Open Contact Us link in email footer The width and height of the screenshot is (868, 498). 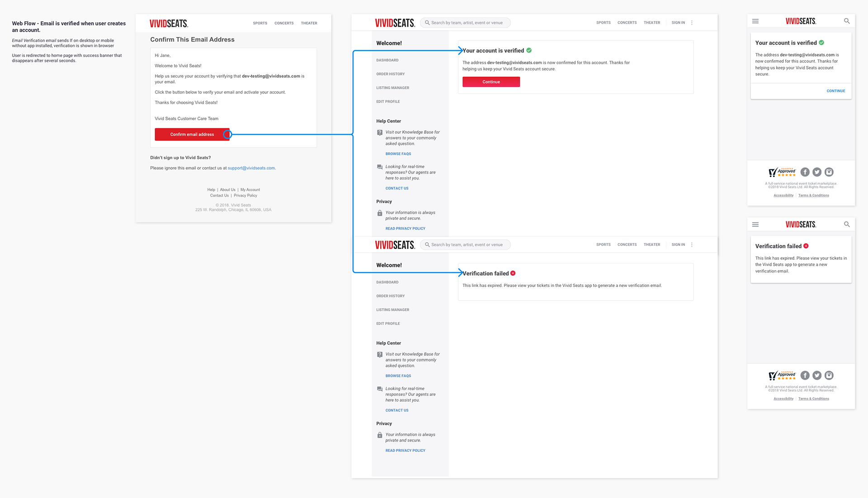[x=219, y=196]
